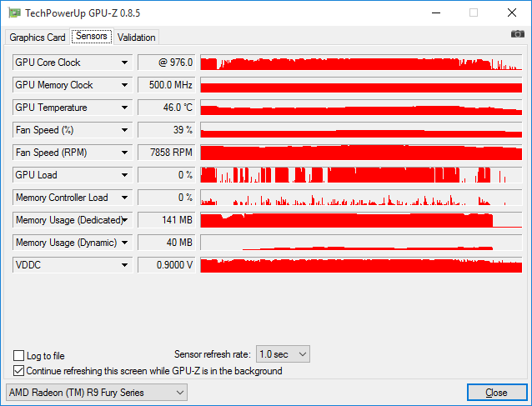Image resolution: width=532 pixels, height=406 pixels.
Task: Minimize the GPU-Z window
Action: coord(436,13)
